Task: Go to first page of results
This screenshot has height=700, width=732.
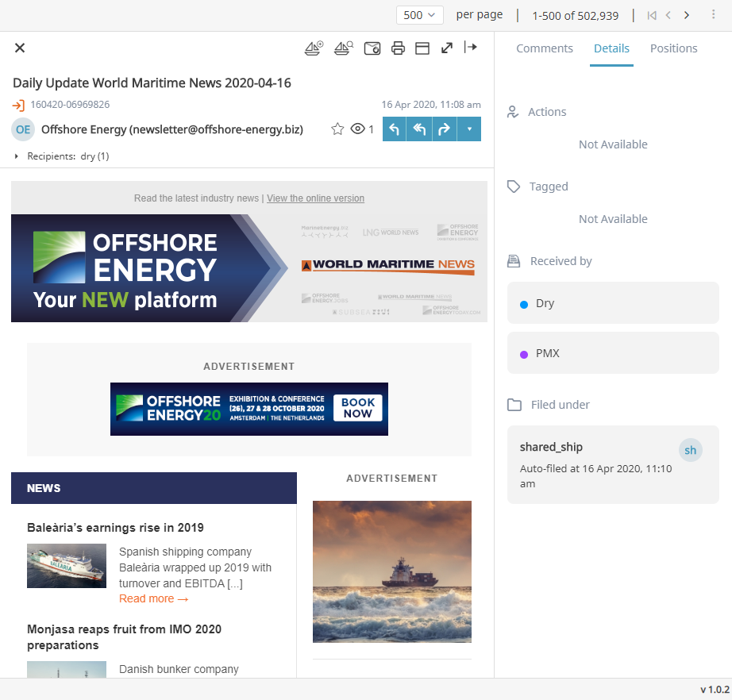Action: click(x=652, y=15)
